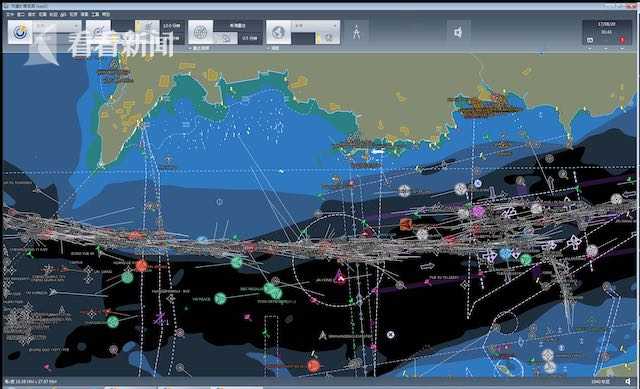Click the earth globe icon in toolbar
640x389 pixels.
point(278,32)
